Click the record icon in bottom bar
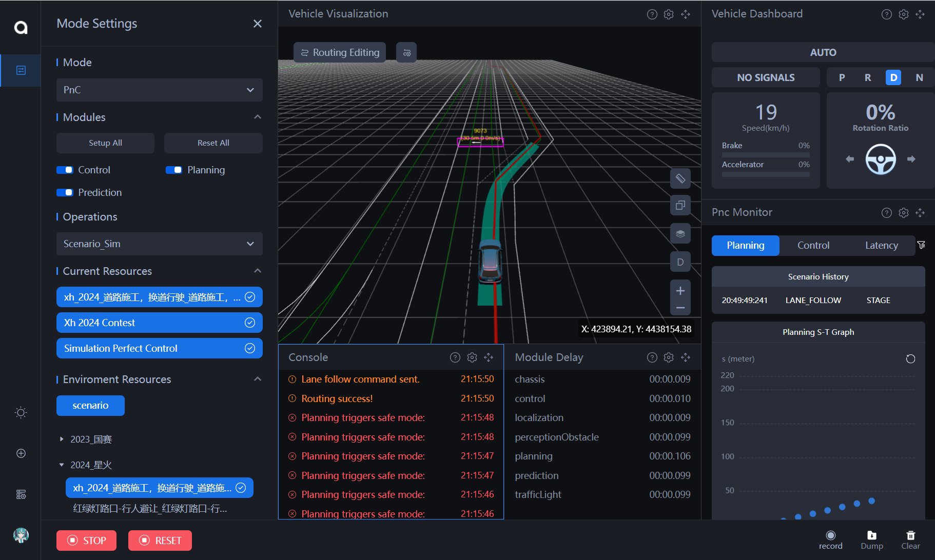Screen dimensions: 935x560 click(830, 535)
